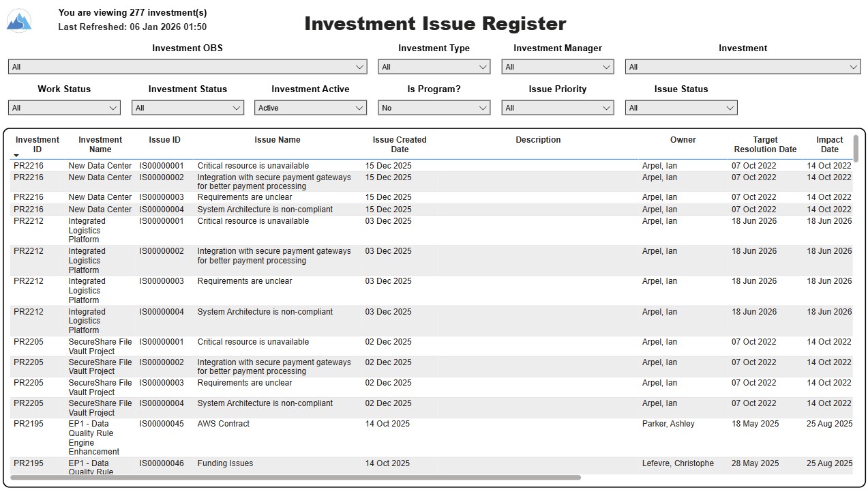Sort by Issue Created Date column header
This screenshot has height=490, width=868.
point(400,144)
